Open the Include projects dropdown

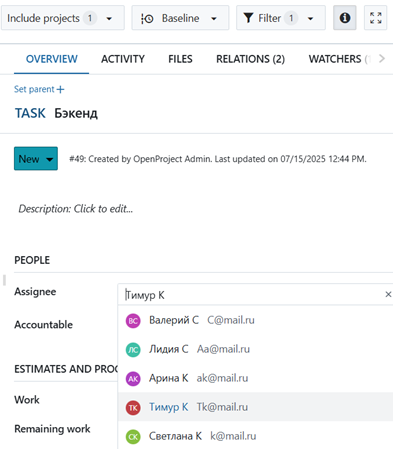63,18
